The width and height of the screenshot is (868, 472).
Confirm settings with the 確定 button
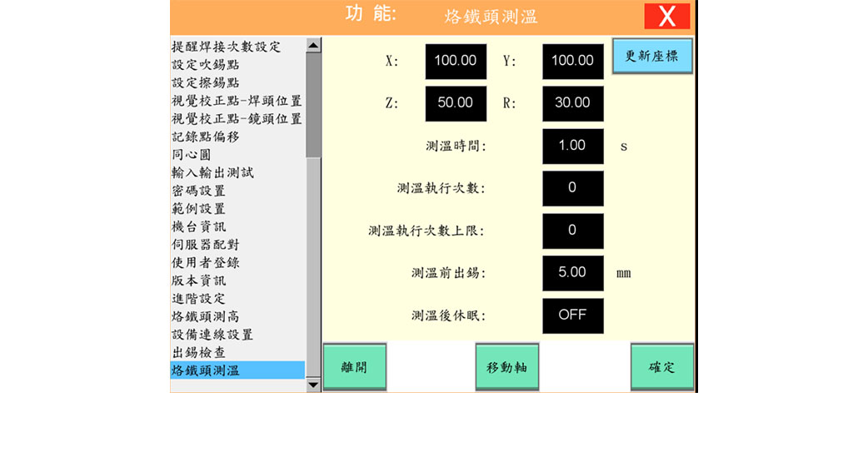[x=661, y=367]
